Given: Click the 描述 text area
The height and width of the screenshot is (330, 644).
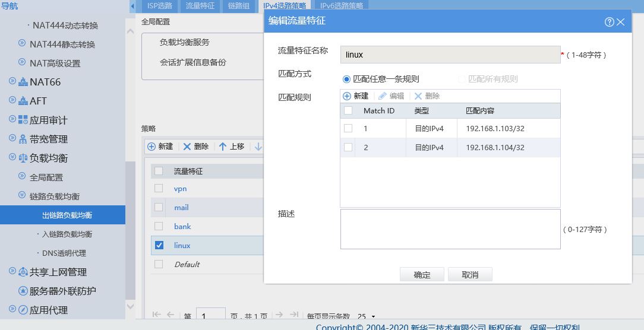Looking at the screenshot, I should [450, 229].
